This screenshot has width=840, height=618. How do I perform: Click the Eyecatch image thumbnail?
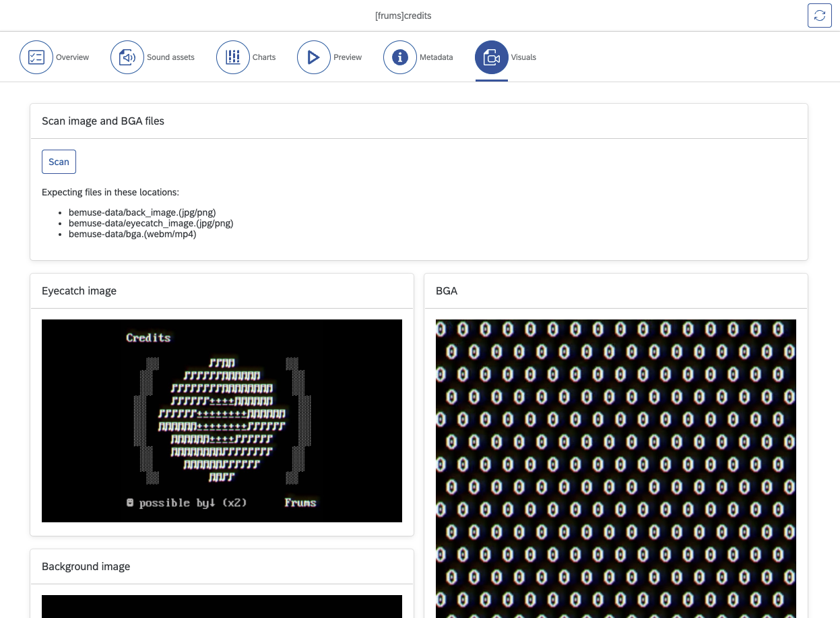[222, 420]
